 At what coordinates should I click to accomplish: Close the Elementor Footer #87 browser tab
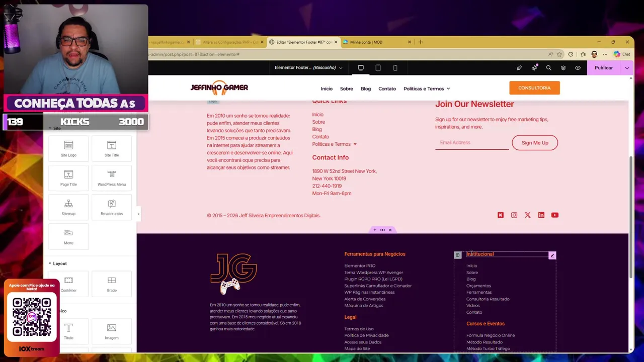tap(336, 42)
